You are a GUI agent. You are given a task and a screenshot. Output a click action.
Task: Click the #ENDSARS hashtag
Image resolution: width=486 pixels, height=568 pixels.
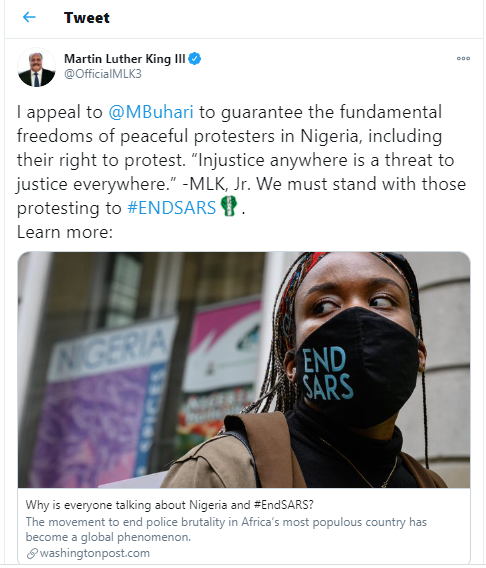(172, 208)
